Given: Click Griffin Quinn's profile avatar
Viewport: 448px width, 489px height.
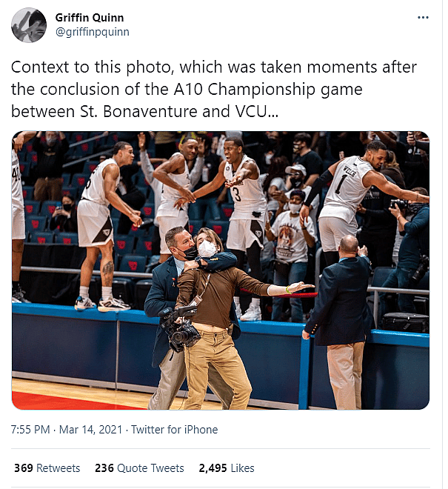Looking at the screenshot, I should (29, 25).
